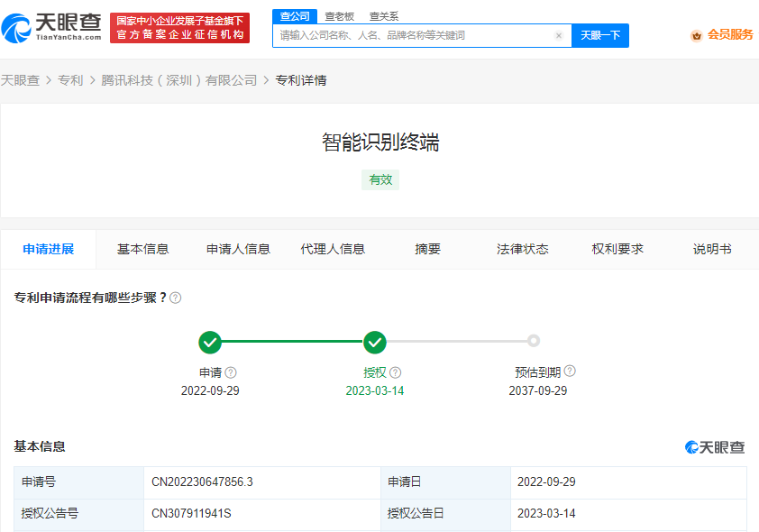The width and height of the screenshot is (759, 532).
Task: Click green checkmark at authorization step
Action: (x=375, y=342)
